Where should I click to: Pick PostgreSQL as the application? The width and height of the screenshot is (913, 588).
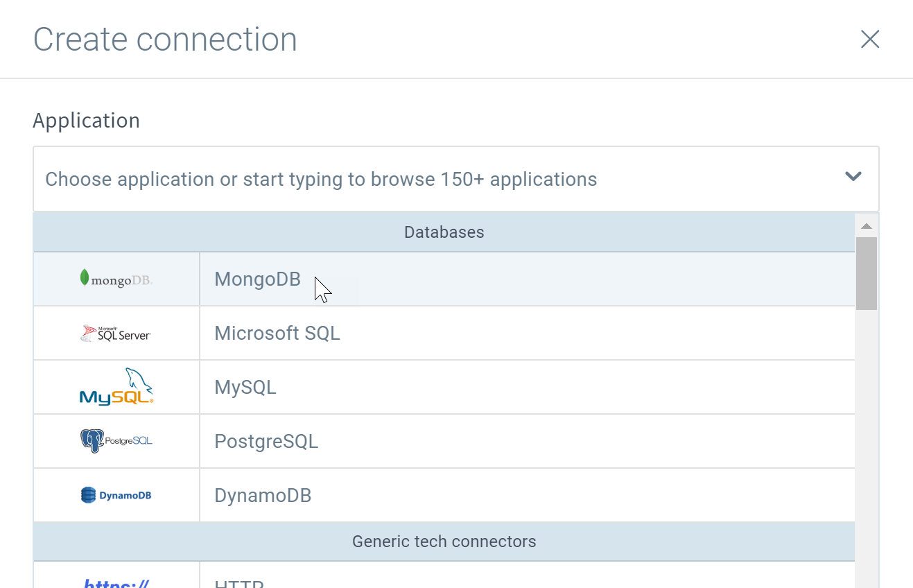(444, 441)
